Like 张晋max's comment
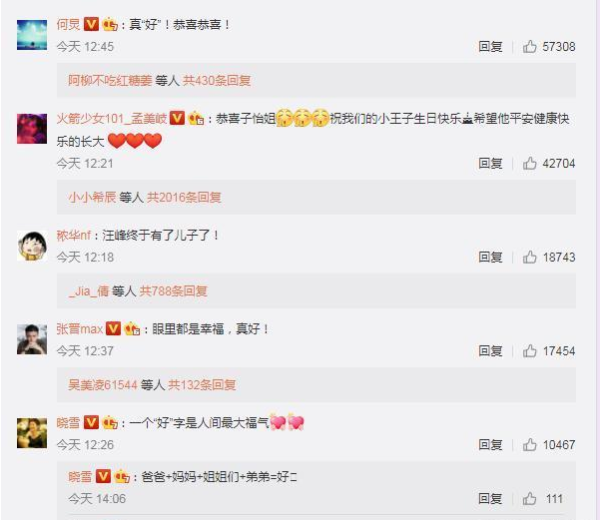This screenshot has width=600, height=520. (530, 351)
